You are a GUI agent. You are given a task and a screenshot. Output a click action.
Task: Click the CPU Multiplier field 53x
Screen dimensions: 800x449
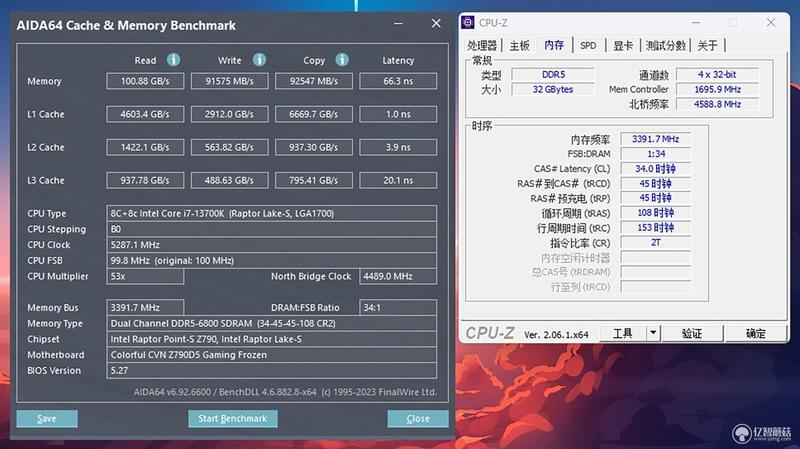pyautogui.click(x=145, y=277)
